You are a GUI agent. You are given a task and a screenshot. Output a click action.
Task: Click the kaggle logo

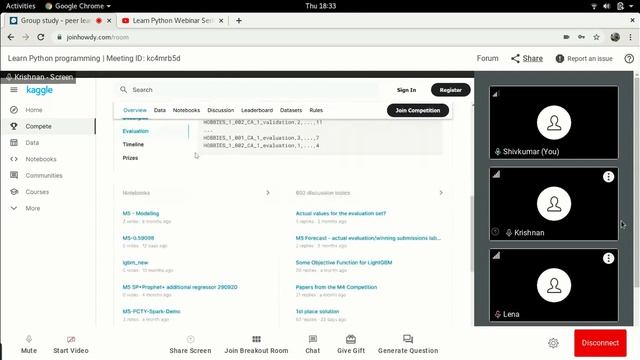[x=39, y=90]
